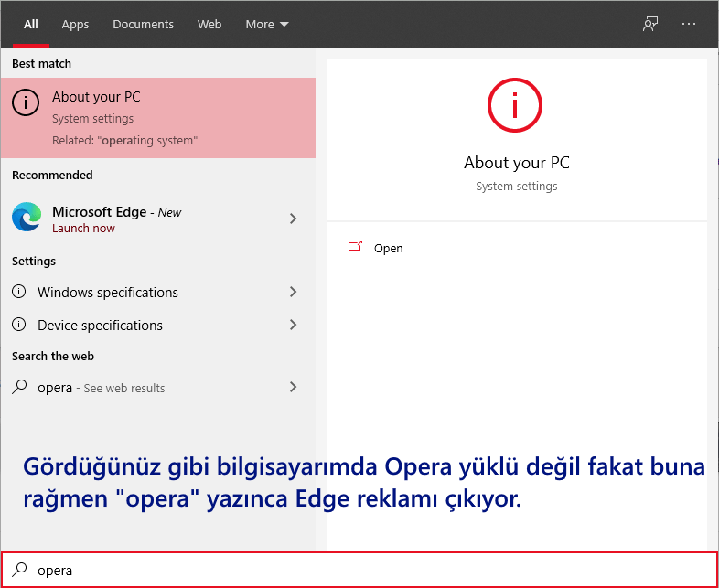Click Open in the preview pane
Screen dimensions: 719x588
pos(389,249)
